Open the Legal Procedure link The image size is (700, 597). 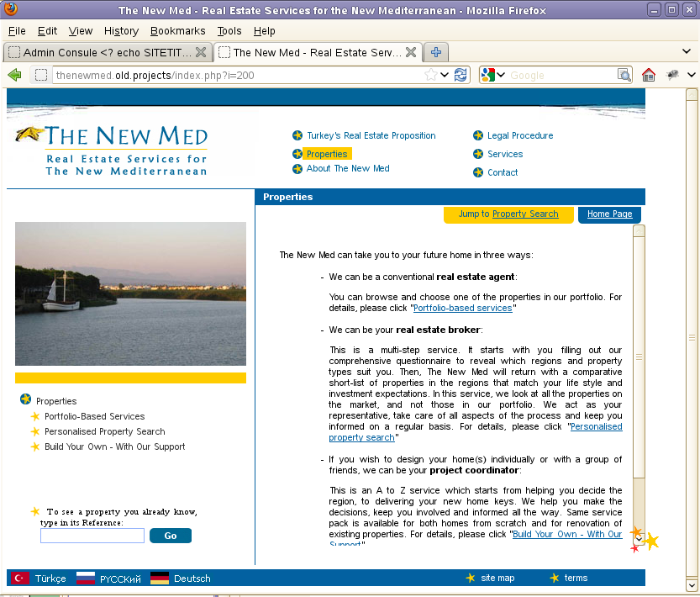520,135
